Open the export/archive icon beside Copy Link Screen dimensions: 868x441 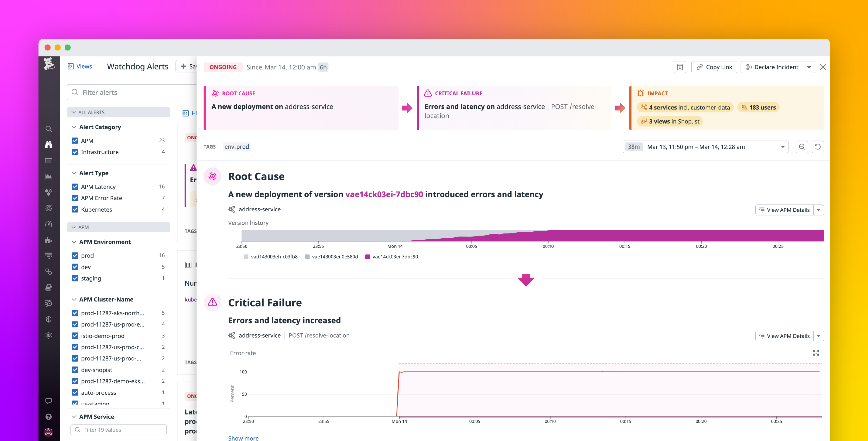(680, 67)
